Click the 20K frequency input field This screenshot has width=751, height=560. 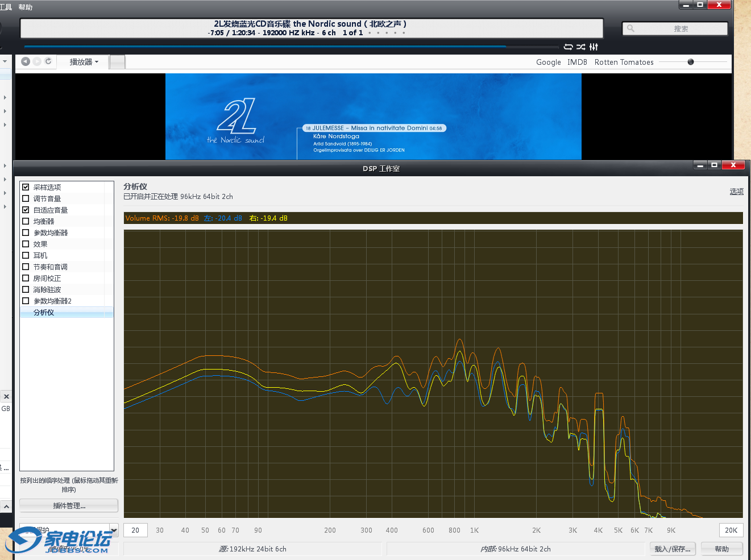731,530
